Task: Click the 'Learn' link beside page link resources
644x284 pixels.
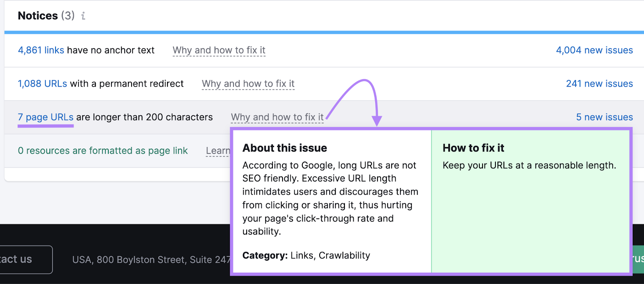Action: [x=218, y=151]
